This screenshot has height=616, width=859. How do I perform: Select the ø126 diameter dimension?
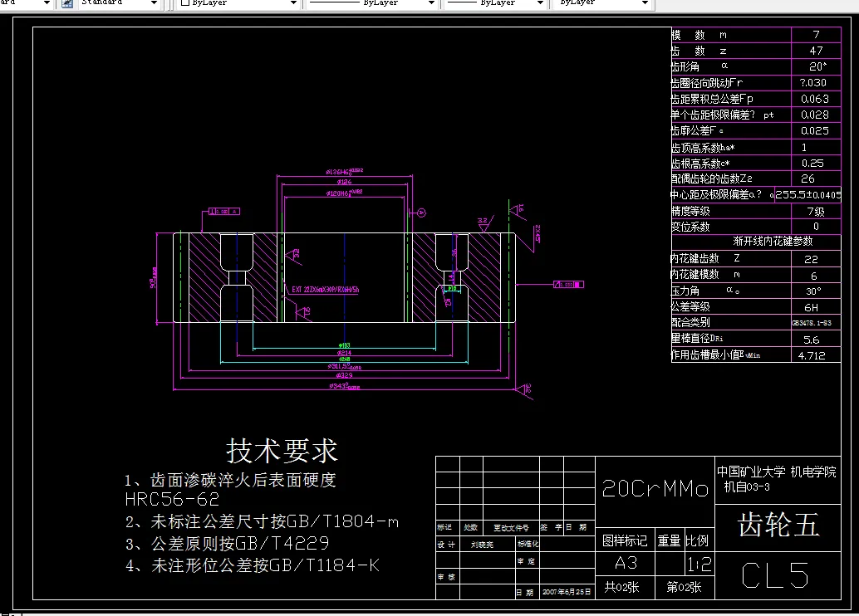tap(344, 182)
